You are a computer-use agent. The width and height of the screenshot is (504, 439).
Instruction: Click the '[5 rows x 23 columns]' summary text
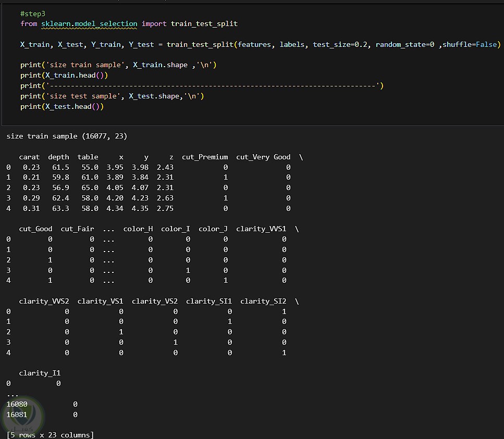[50, 435]
